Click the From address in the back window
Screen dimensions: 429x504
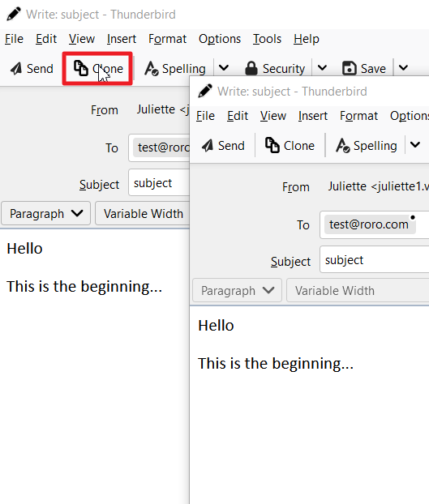[x=163, y=109]
